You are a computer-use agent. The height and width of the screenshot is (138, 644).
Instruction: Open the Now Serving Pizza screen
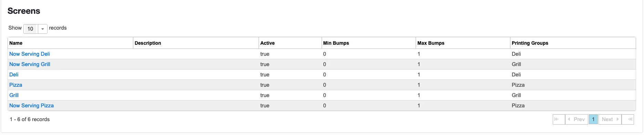[x=31, y=106]
